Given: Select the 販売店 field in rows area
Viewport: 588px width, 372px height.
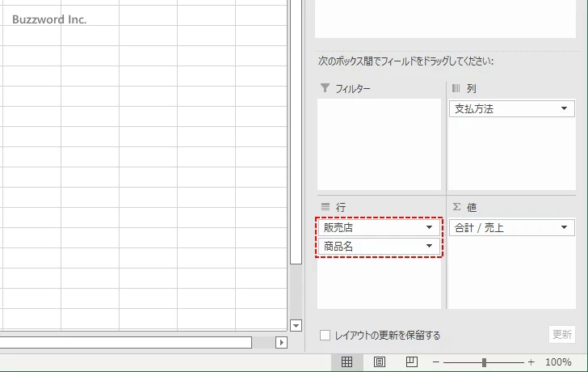Looking at the screenshot, I should click(379, 227).
